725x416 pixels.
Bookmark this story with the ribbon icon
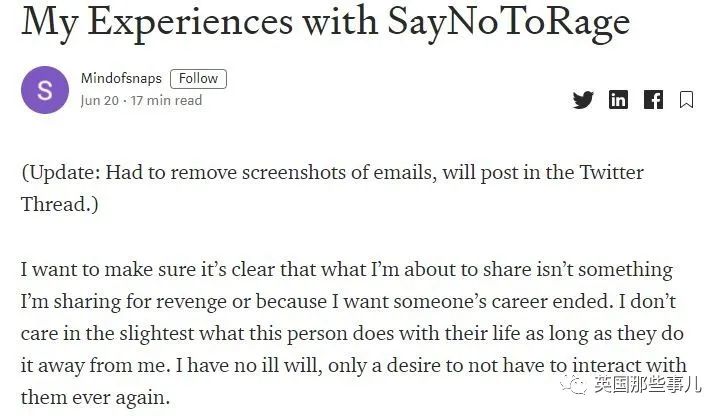coord(686,100)
